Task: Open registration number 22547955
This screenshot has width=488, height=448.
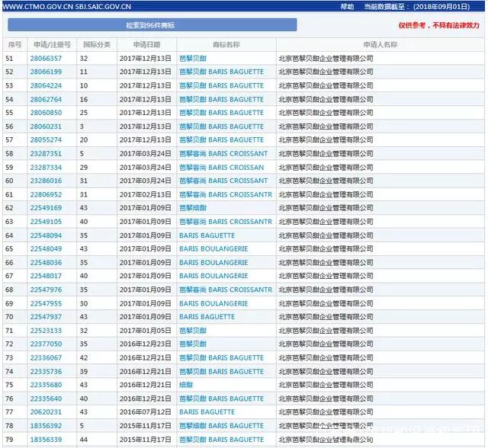Action: click(x=46, y=303)
